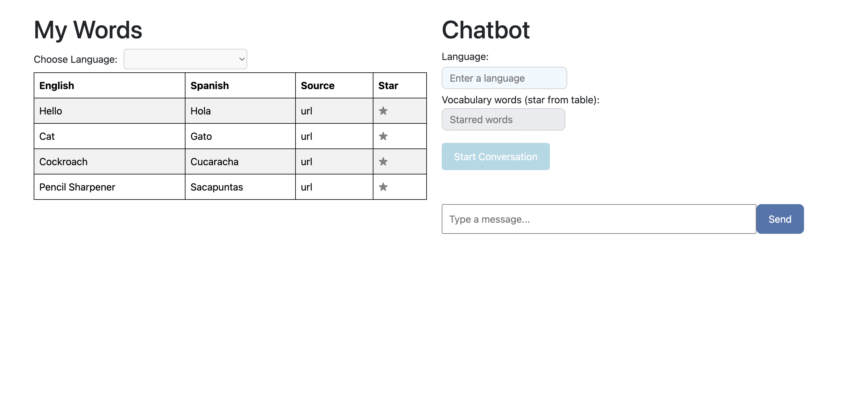
Task: Open the Choose Language dropdown
Action: (x=185, y=59)
